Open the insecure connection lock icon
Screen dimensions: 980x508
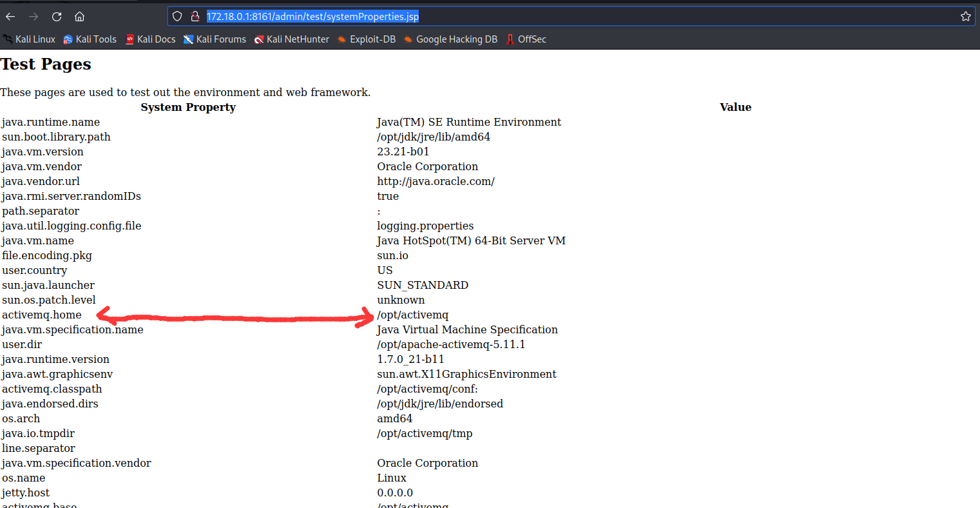195,16
